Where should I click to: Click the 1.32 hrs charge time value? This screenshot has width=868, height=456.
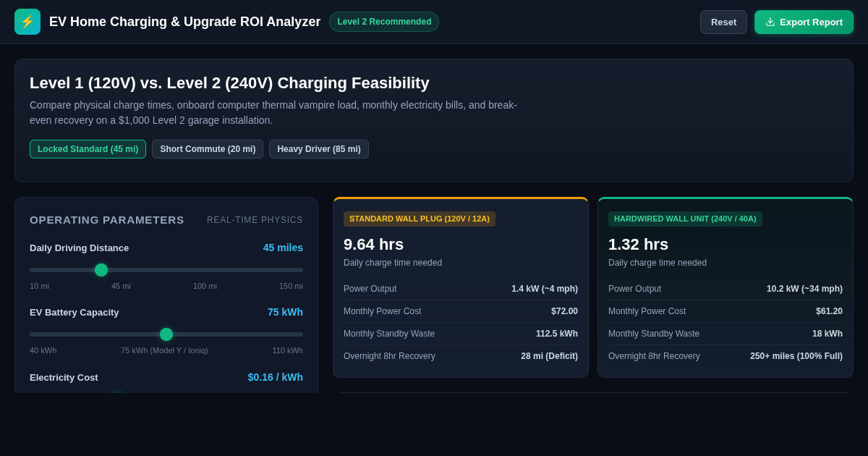pos(638,245)
